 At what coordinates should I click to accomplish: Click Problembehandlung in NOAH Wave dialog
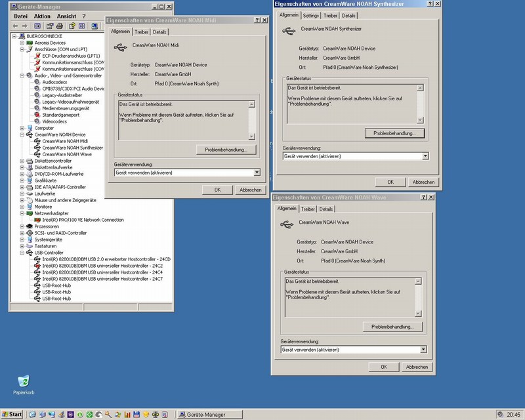pos(392,327)
